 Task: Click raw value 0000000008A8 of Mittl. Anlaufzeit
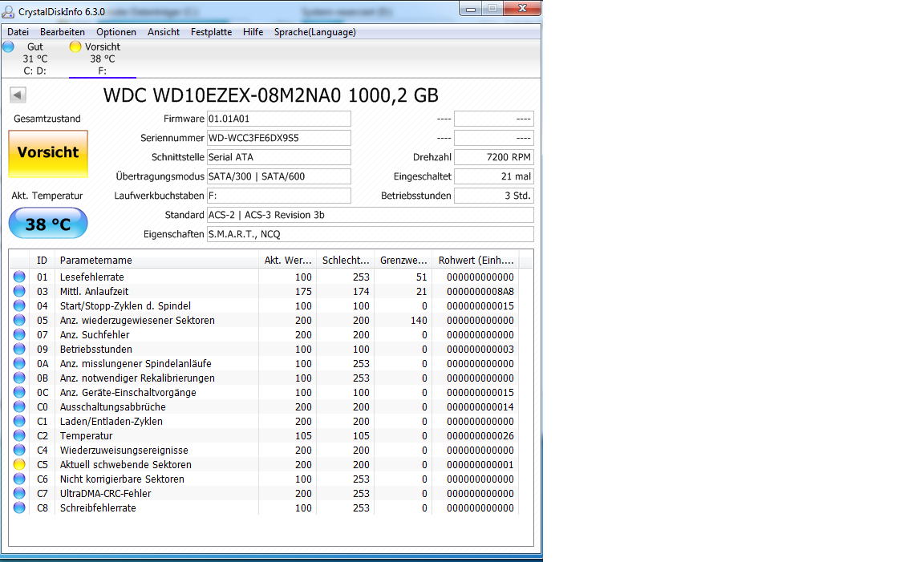[480, 291]
